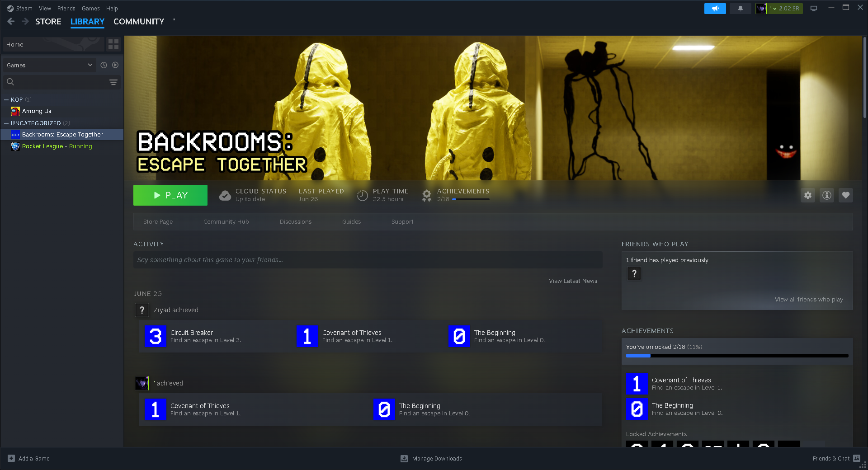Click the profile avatar in header
Screen dimensions: 868x470
click(x=761, y=9)
